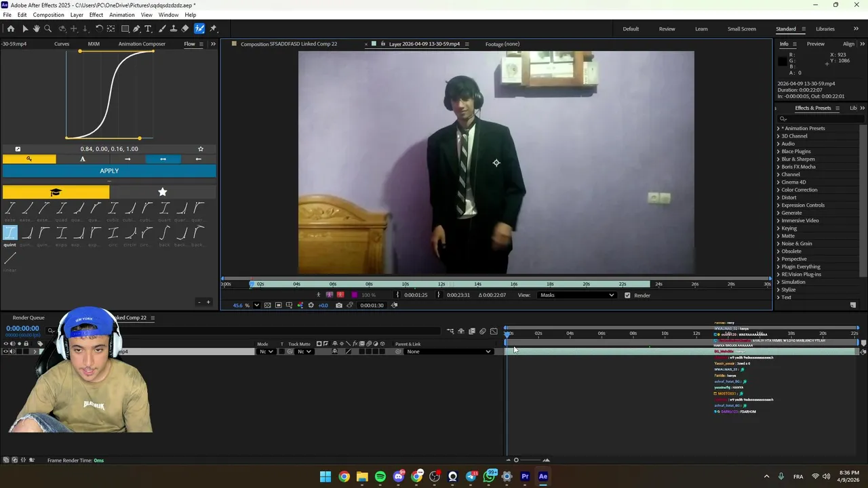
Task: Switch to the Footage (none) tab
Action: 502,44
